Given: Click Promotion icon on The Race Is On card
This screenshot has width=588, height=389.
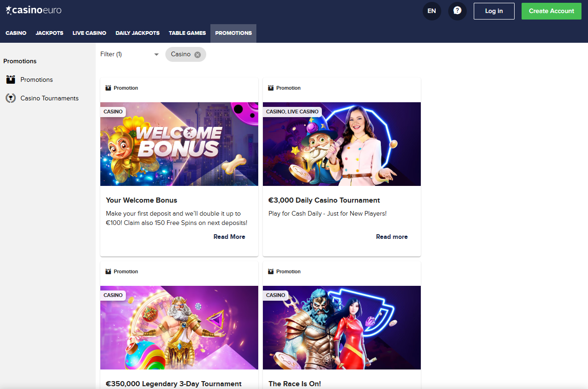Looking at the screenshot, I should tap(271, 271).
